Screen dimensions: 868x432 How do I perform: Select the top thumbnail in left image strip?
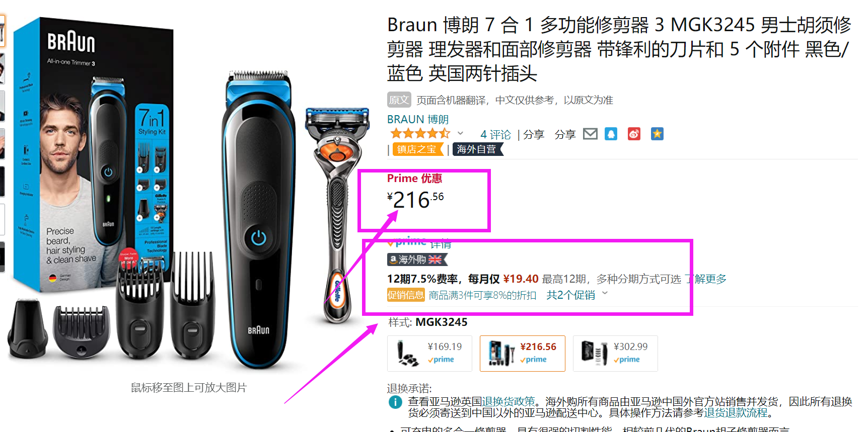pos(2,31)
